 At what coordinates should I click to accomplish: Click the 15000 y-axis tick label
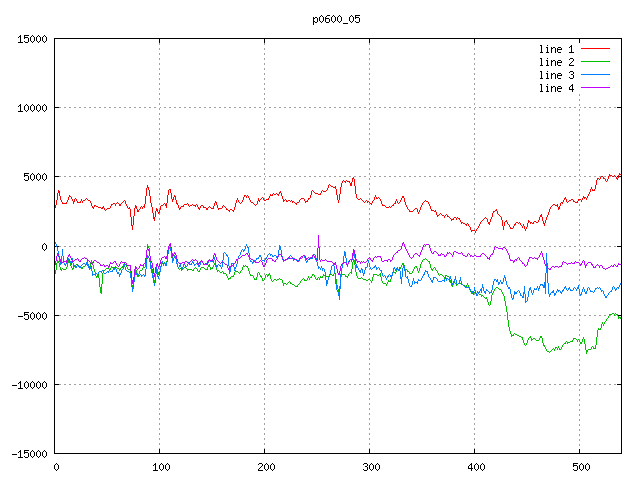(31, 39)
